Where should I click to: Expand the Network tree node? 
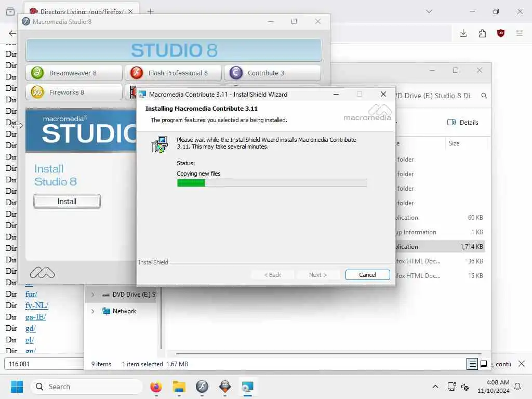pyautogui.click(x=92, y=311)
